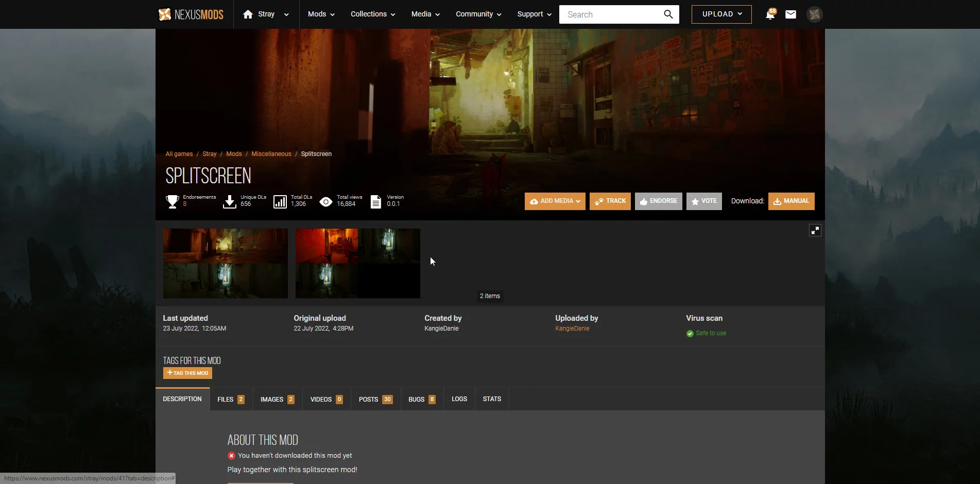Start a MANUAL download
Screen dimensions: 980x484
(792, 201)
